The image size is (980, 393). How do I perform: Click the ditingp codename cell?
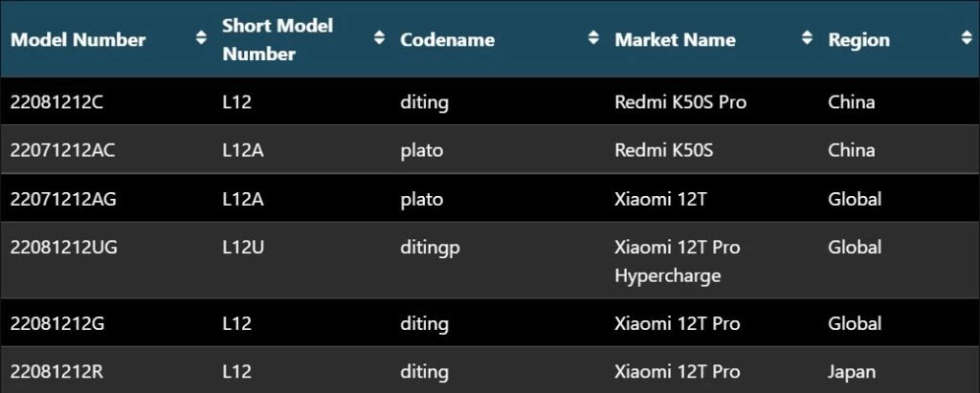click(430, 248)
